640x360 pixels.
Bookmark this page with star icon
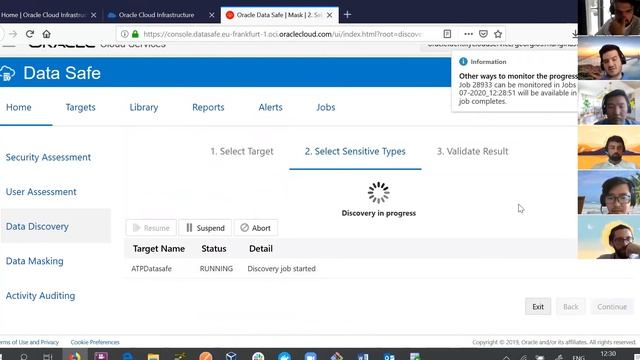(498, 34)
